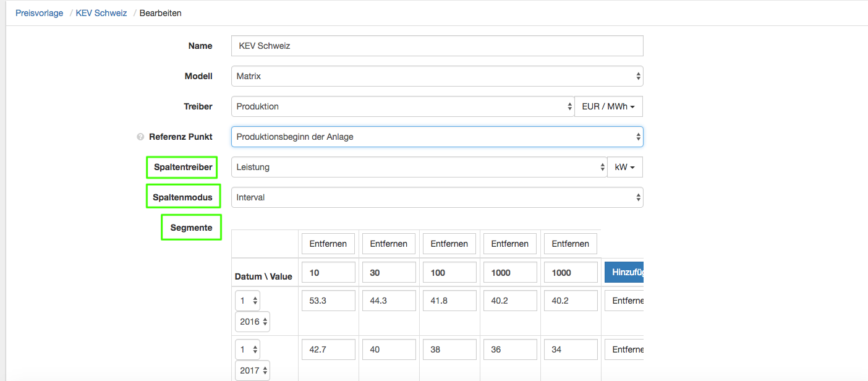868x381 pixels.
Task: Open the Preisvorlage breadcrumb link
Action: point(40,13)
